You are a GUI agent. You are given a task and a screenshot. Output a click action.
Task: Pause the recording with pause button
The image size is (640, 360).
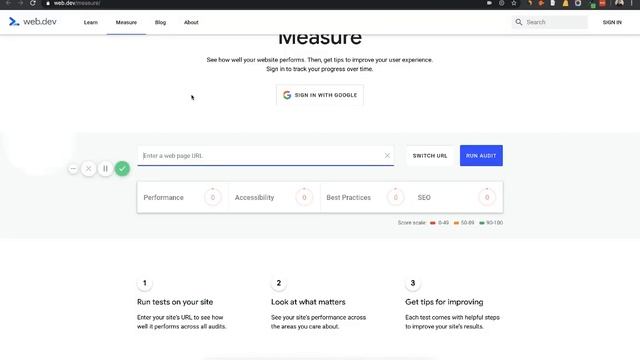(x=105, y=169)
